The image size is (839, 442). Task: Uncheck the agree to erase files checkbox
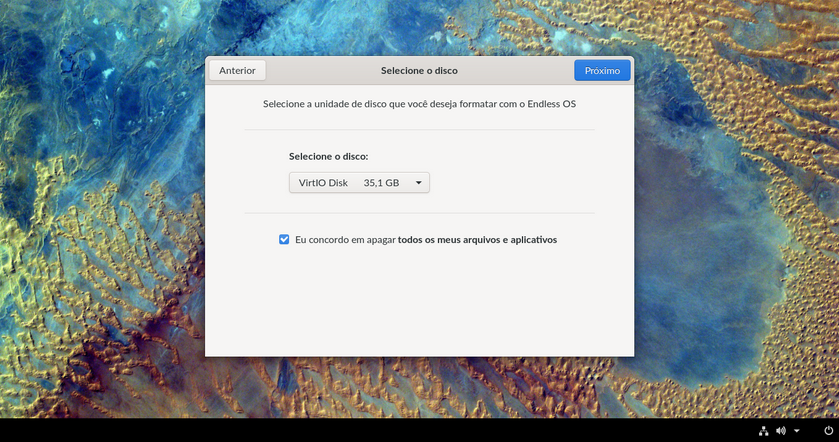[284, 239]
